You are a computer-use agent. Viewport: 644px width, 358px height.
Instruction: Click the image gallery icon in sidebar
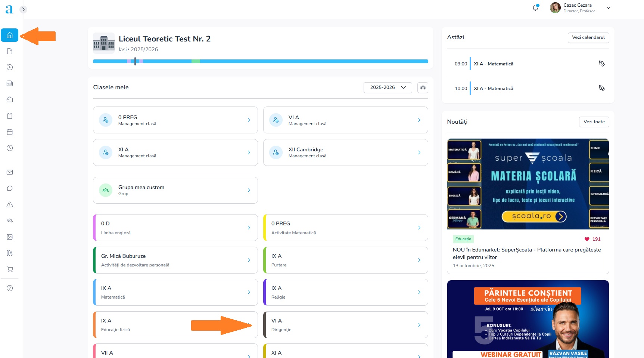(x=10, y=237)
